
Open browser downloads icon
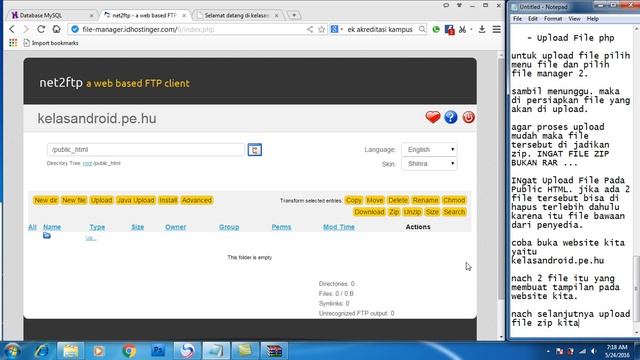click(x=482, y=29)
